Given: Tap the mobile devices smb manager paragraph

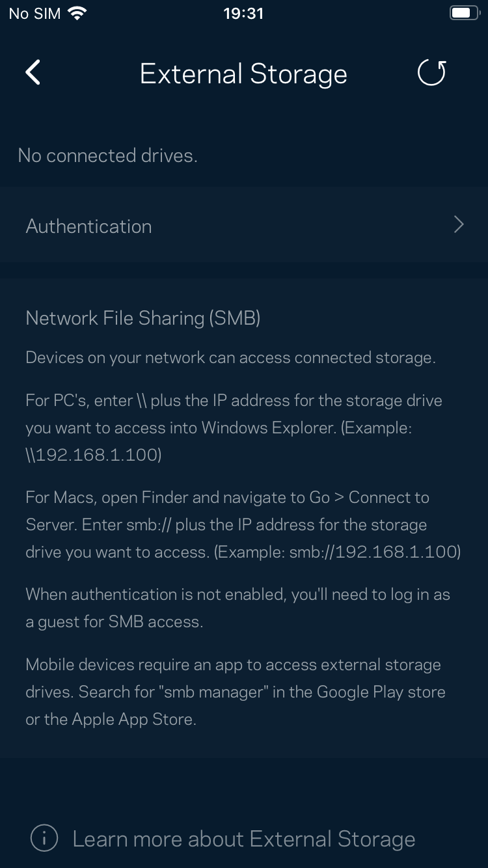Looking at the screenshot, I should (235, 692).
